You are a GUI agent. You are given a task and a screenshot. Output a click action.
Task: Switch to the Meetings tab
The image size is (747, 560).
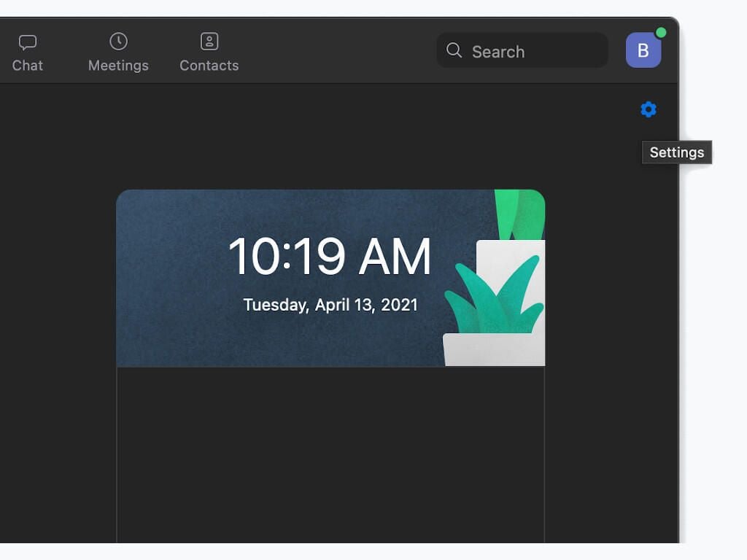pos(118,52)
